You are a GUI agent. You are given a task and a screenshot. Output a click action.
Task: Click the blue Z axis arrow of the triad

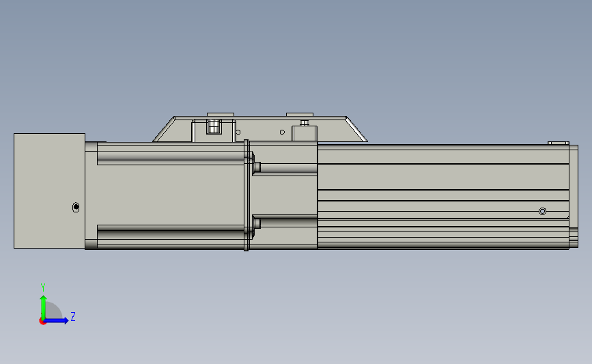coord(55,320)
